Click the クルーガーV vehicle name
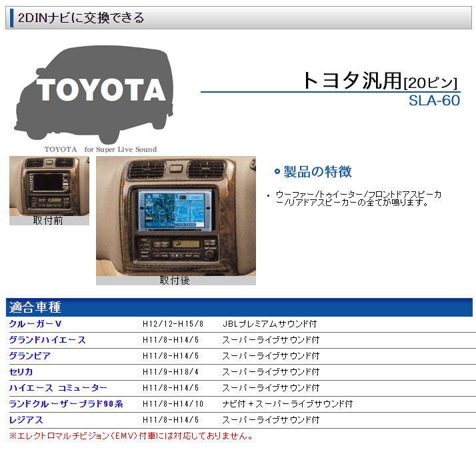This screenshot has width=476, height=450. (x=35, y=324)
